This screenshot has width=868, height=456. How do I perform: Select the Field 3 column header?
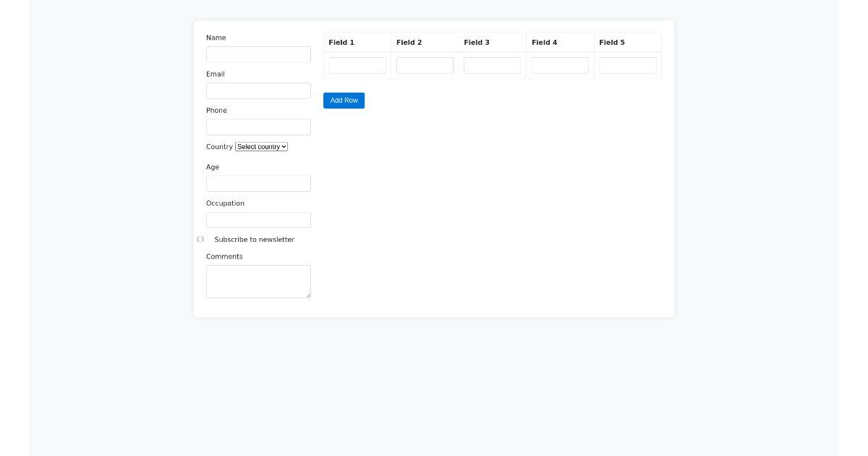pos(477,43)
